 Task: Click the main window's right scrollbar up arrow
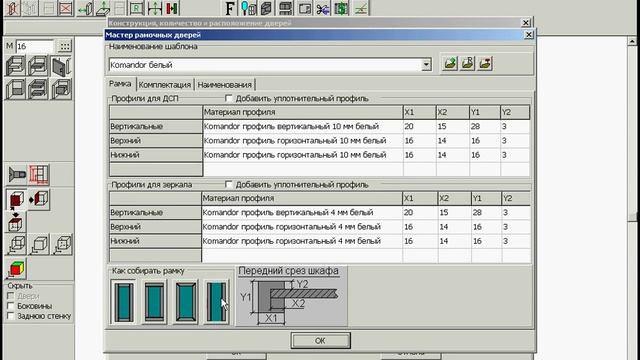point(632,41)
